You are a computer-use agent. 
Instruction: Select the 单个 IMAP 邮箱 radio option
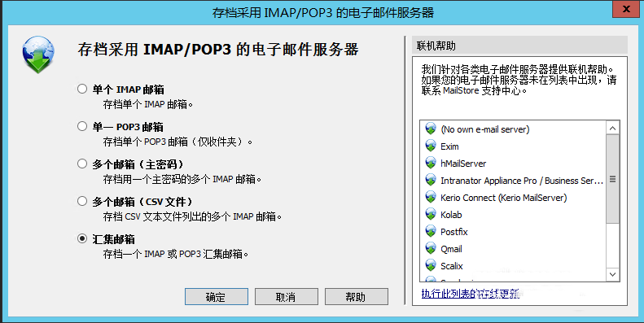click(x=82, y=89)
